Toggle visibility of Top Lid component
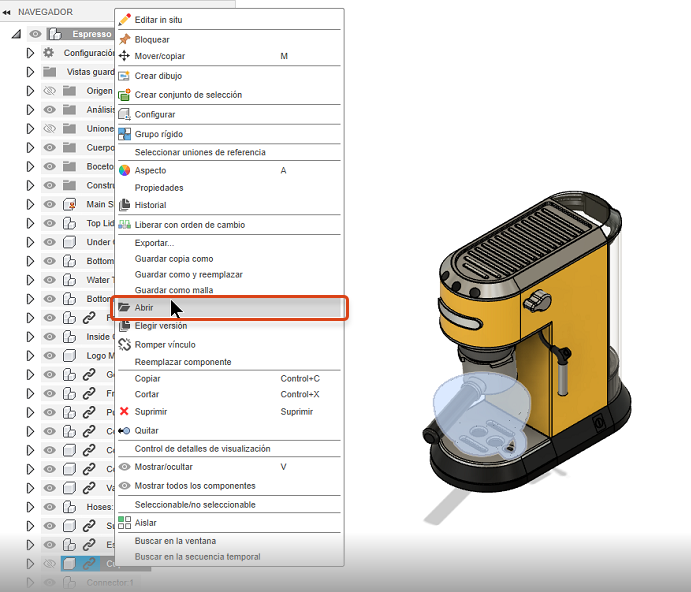Image resolution: width=691 pixels, height=592 pixels. (50, 223)
